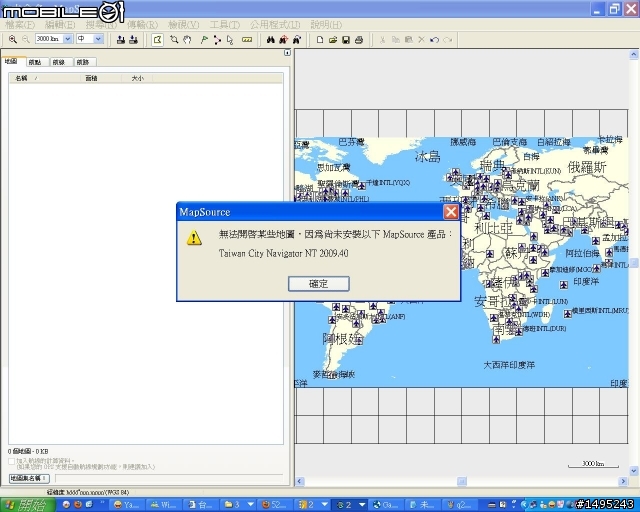
Task: Open the Wi... taskbar window
Action: 164,505
